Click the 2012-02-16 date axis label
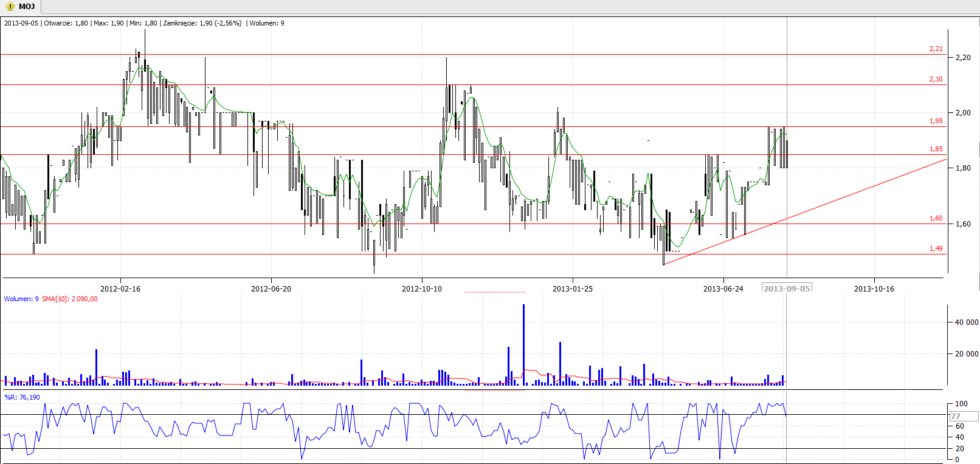The image size is (980, 464). click(x=120, y=288)
